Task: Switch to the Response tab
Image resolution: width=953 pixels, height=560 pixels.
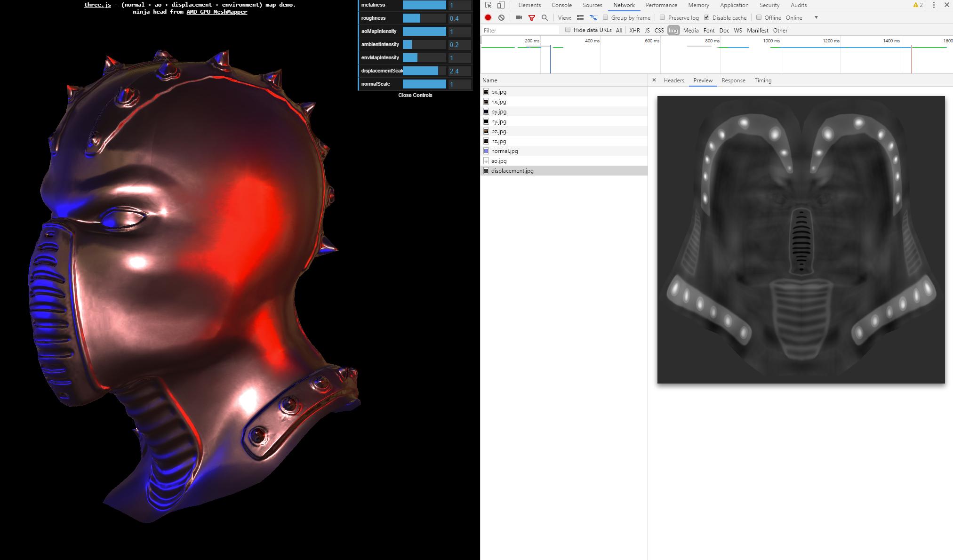Action: [733, 80]
